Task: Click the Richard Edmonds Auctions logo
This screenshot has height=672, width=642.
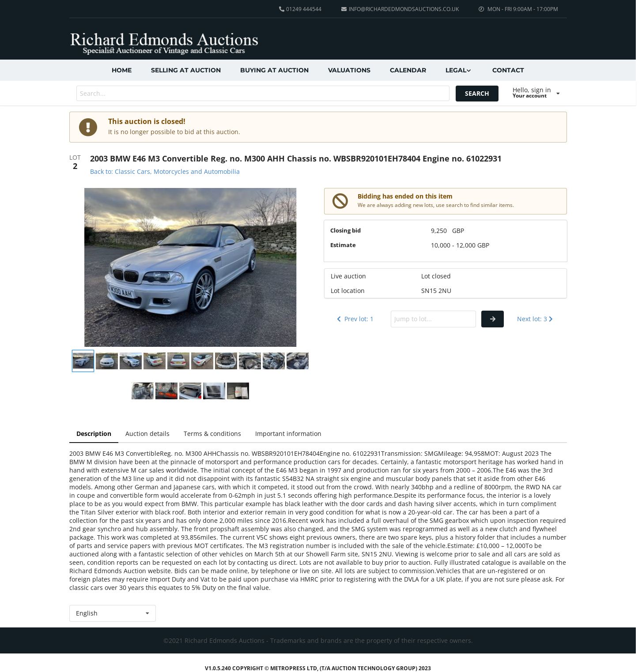Action: click(164, 43)
